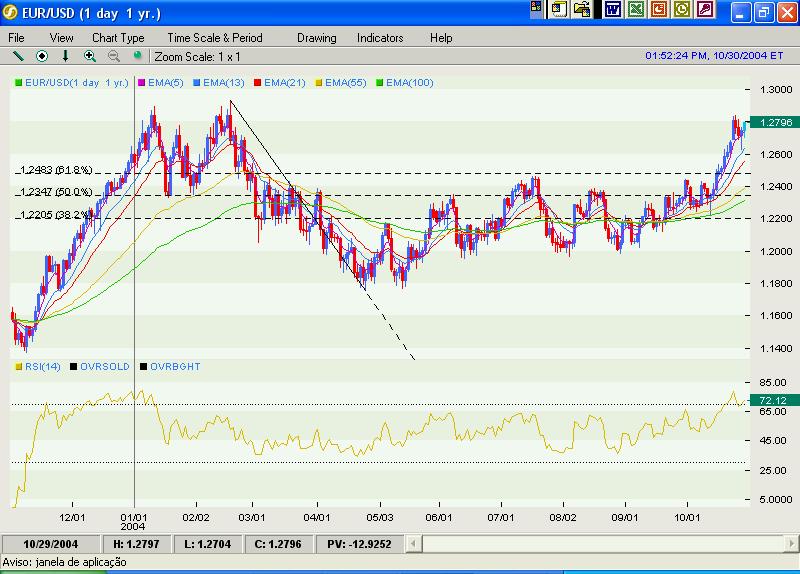Click the RSI(14) indicator legend label
This screenshot has width=800, height=574.
43,367
